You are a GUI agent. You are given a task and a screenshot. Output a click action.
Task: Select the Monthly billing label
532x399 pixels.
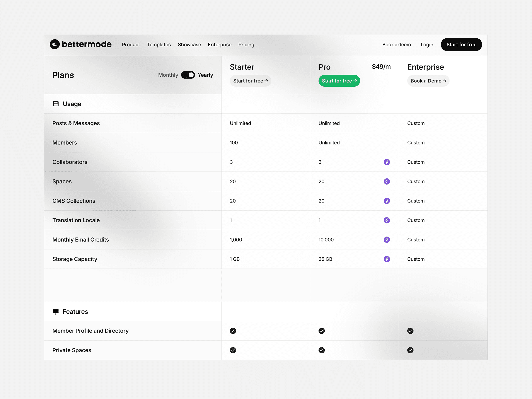pyautogui.click(x=168, y=75)
